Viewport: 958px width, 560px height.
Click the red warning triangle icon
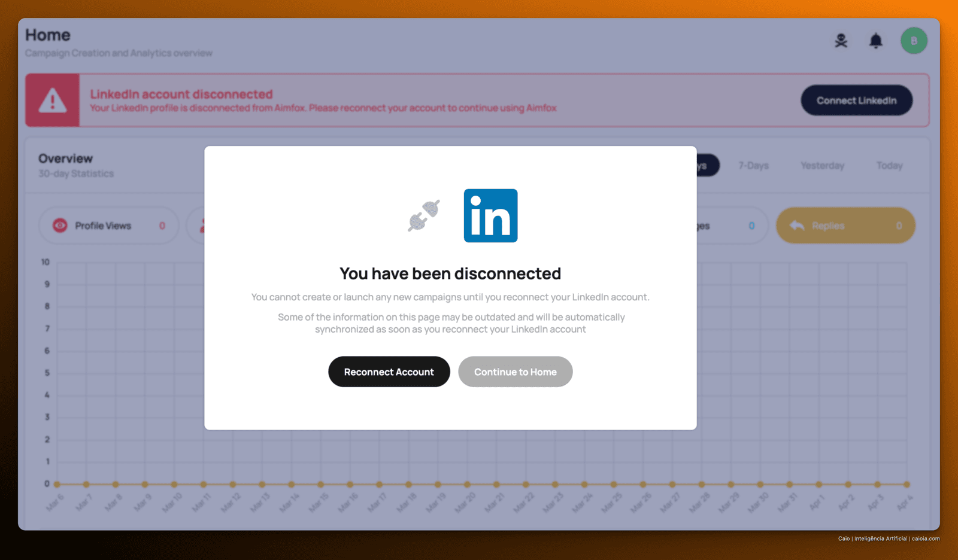tap(53, 101)
